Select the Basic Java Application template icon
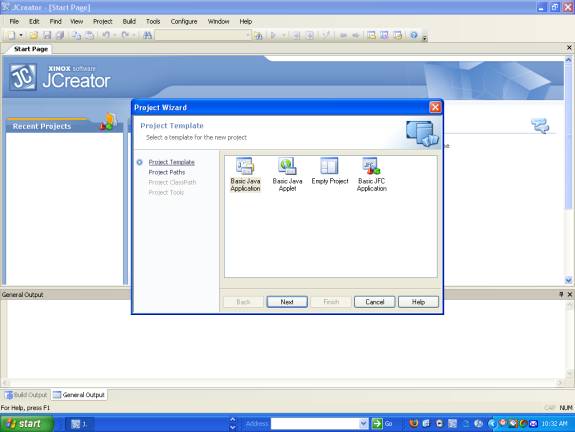This screenshot has height=432, width=575. tap(245, 166)
